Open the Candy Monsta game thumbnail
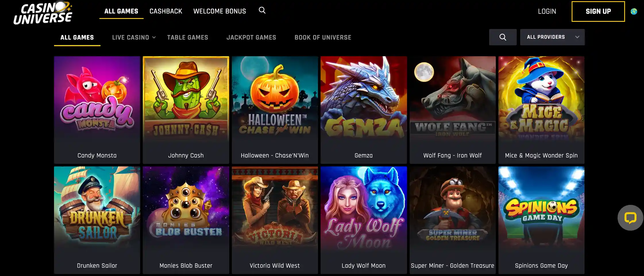This screenshot has height=276, width=644. pyautogui.click(x=97, y=110)
